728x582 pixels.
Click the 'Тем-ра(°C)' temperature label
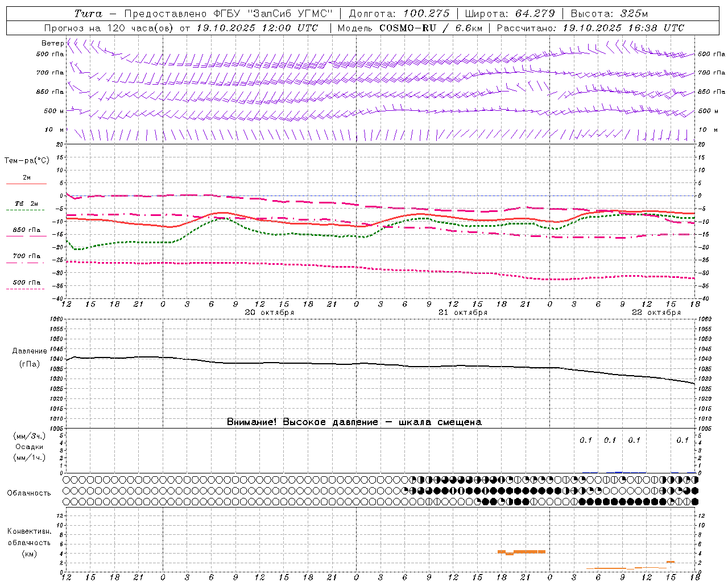pos(27,161)
